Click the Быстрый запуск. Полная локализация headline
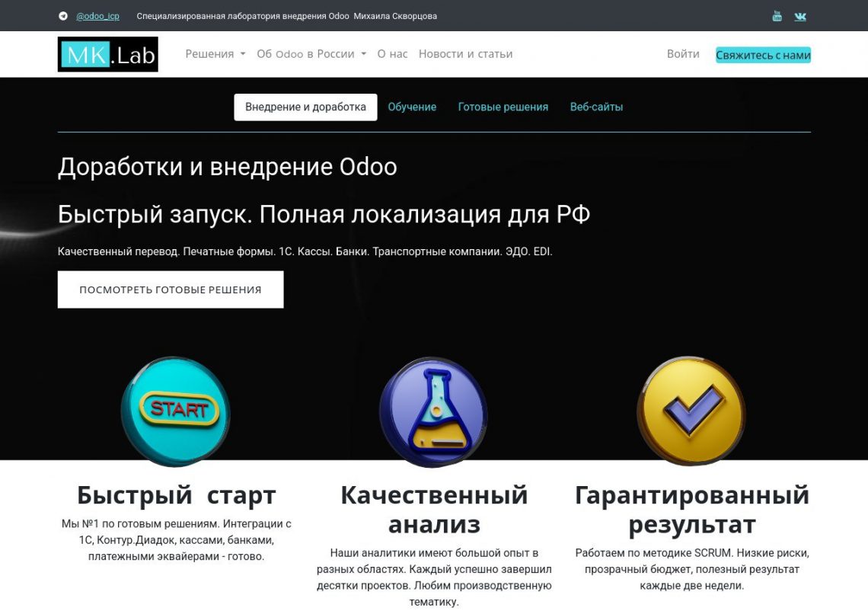The image size is (868, 611). [x=324, y=214]
